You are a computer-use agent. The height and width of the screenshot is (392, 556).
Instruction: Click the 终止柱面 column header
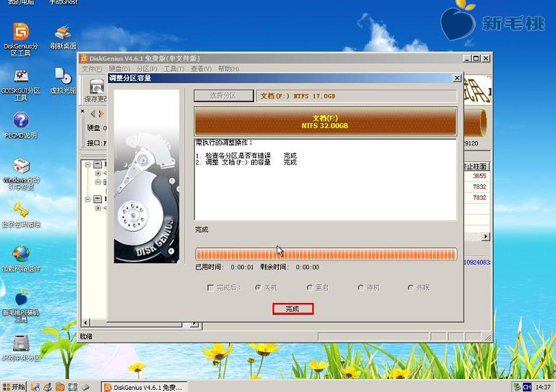(x=476, y=166)
